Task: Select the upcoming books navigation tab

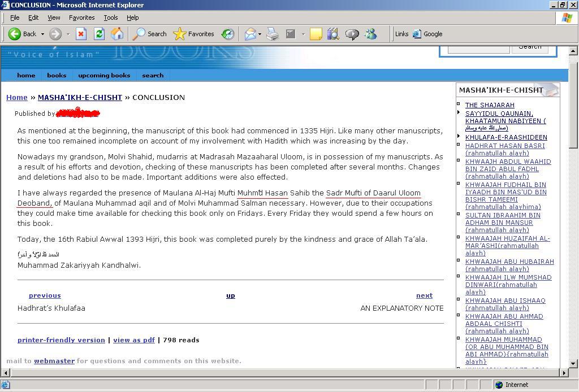Action: [x=104, y=75]
